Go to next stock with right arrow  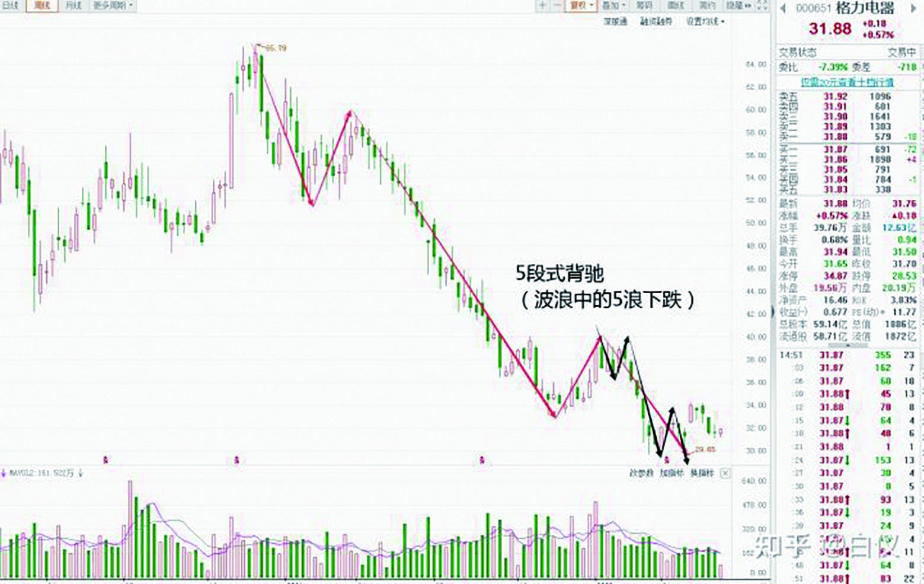click(913, 8)
